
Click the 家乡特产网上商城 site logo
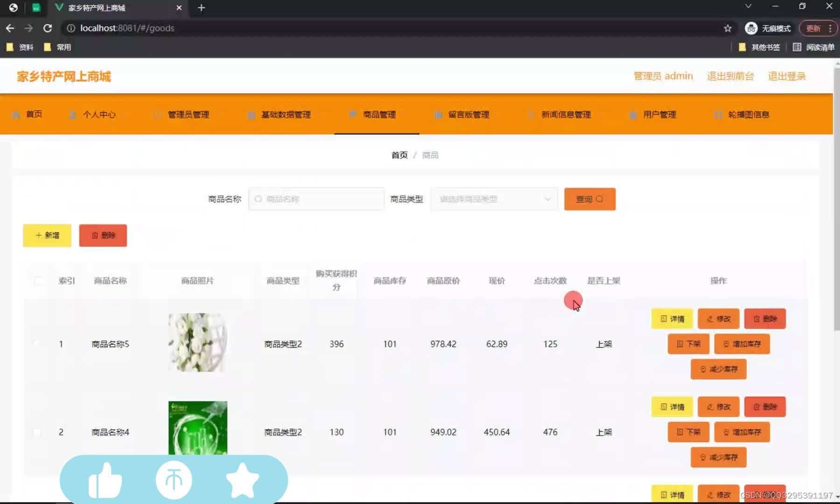click(64, 77)
